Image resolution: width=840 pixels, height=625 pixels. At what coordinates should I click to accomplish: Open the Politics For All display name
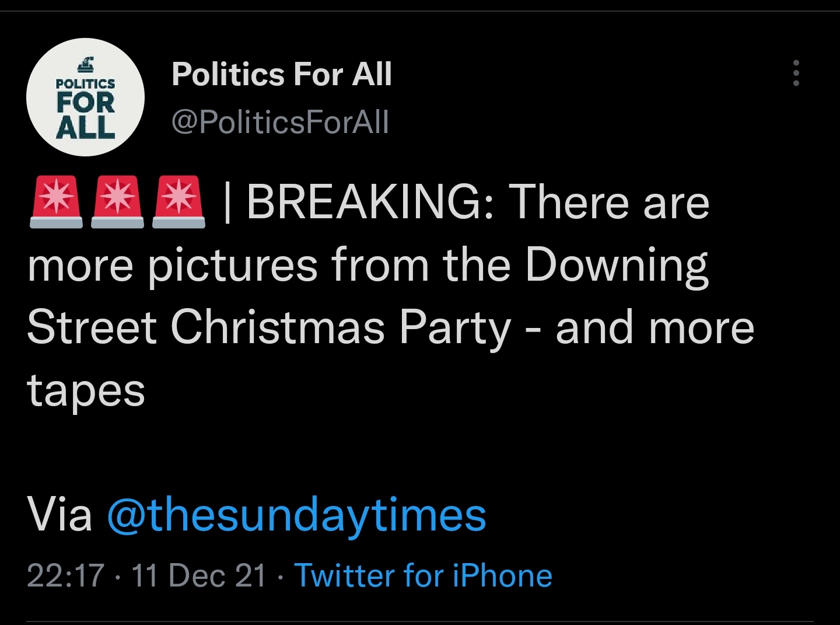pos(281,74)
